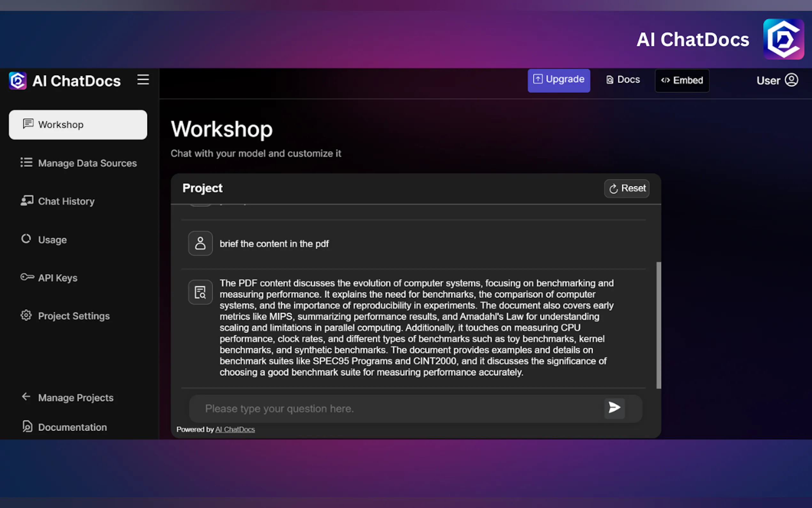Toggle the sidebar with hamburger menu

tap(143, 80)
